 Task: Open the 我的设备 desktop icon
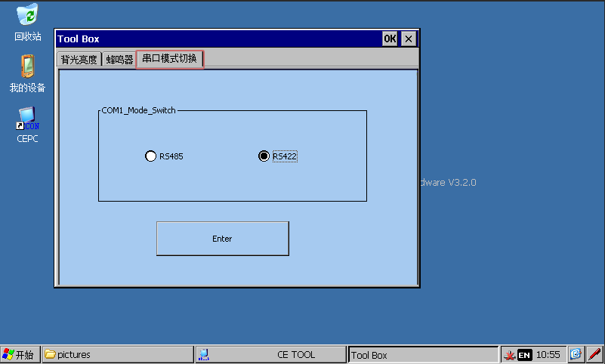[27, 66]
